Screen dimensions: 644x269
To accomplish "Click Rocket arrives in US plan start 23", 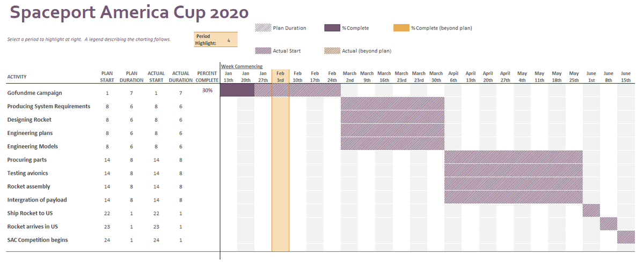I will pyautogui.click(x=107, y=227).
